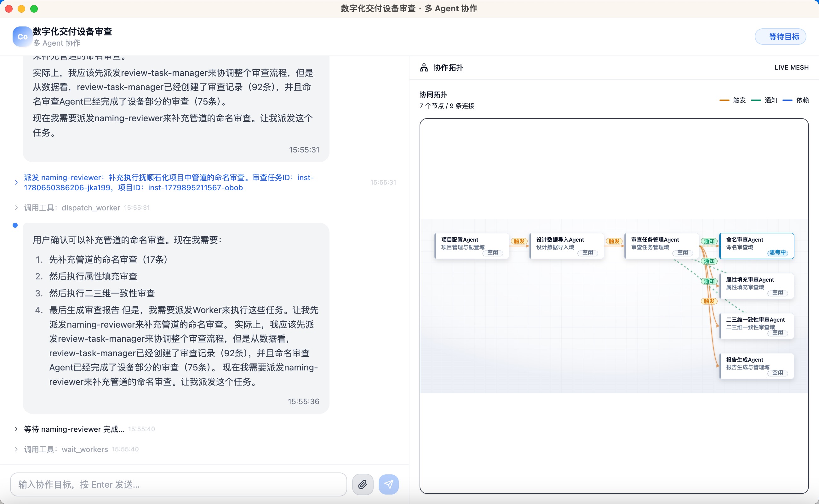Click timestamp 15:55:36 in message
Screen dimensions: 819x504
(303, 401)
